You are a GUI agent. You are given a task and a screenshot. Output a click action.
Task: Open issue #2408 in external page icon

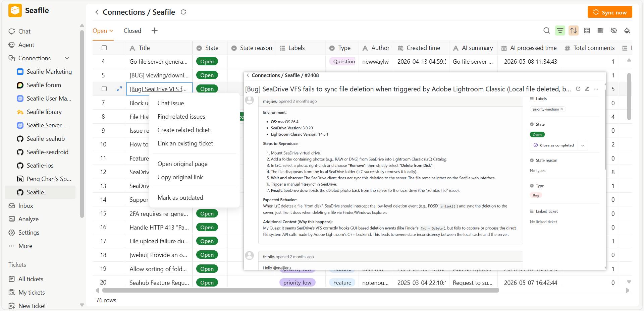click(x=578, y=89)
